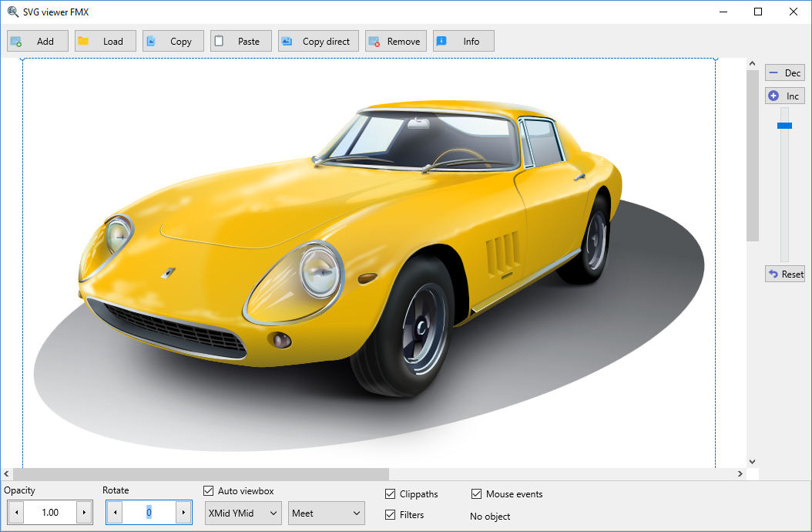Click inside the Rotate value field
This screenshot has height=532, width=812.
pyautogui.click(x=149, y=512)
